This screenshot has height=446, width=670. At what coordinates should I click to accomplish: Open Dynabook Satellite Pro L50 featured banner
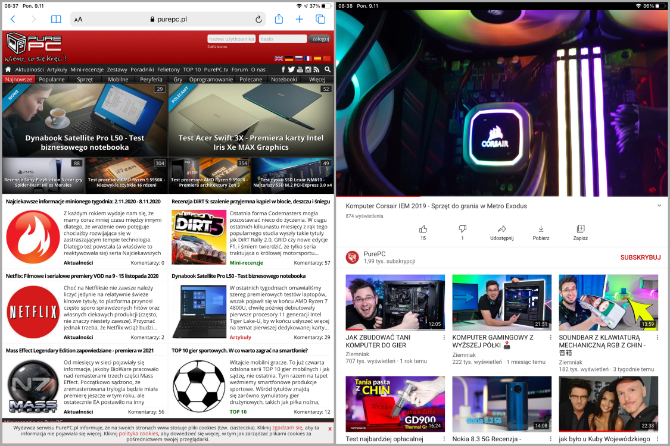tap(85, 120)
